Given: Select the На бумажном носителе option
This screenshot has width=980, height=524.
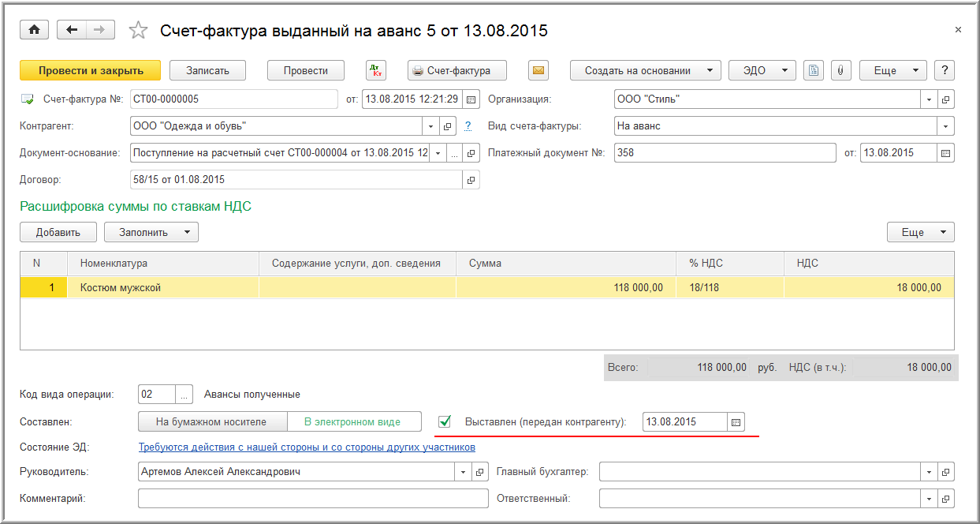Looking at the screenshot, I should (x=211, y=421).
